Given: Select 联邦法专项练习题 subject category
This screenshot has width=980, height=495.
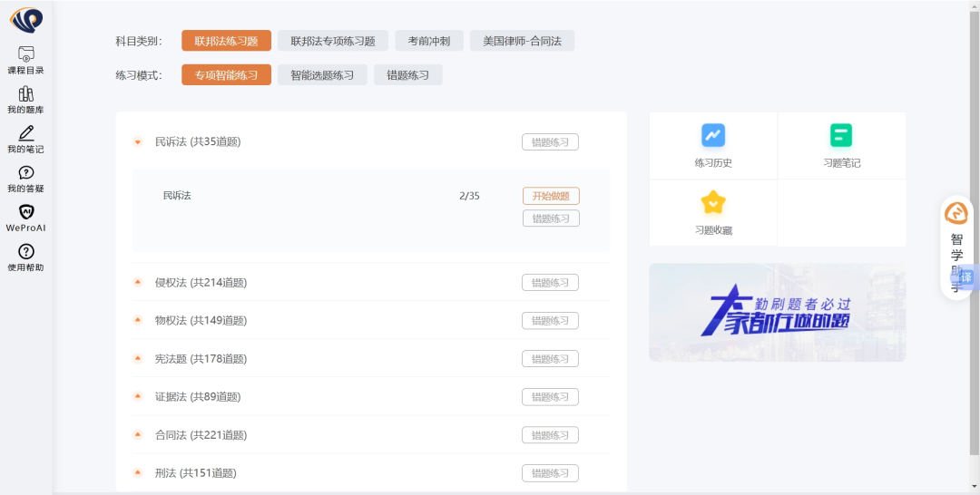Looking at the screenshot, I should (333, 41).
